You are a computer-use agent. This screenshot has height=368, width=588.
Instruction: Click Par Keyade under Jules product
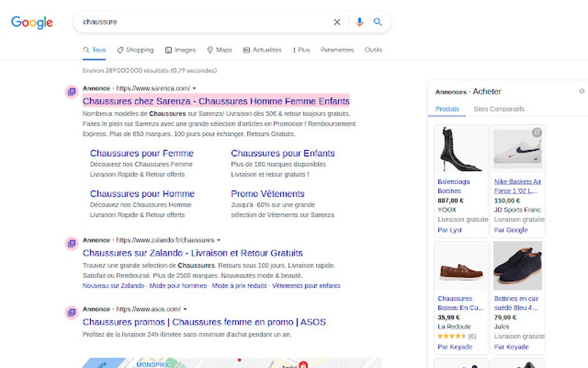coord(511,347)
